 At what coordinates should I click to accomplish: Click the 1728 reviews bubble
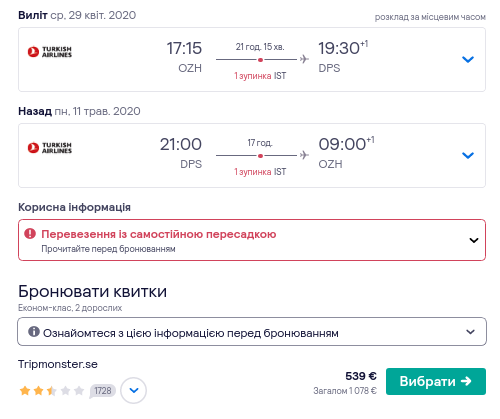point(102,391)
